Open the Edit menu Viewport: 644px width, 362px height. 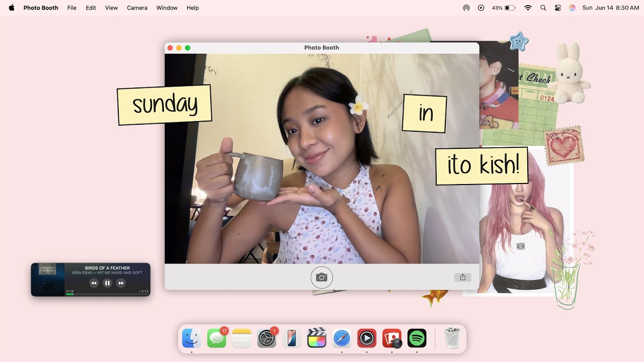point(91,8)
